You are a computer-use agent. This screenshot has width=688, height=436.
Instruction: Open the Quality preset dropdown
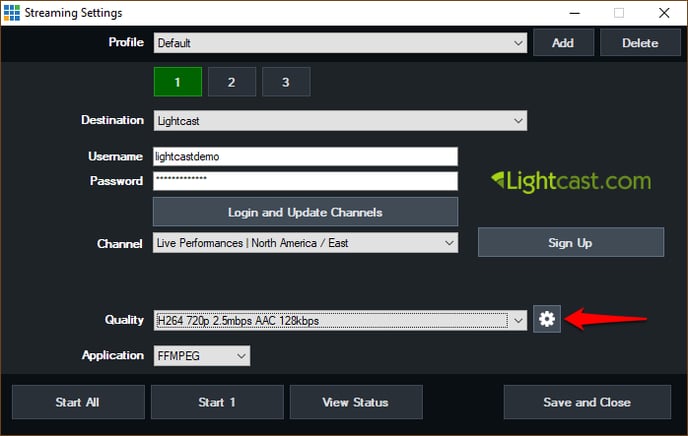click(x=340, y=320)
